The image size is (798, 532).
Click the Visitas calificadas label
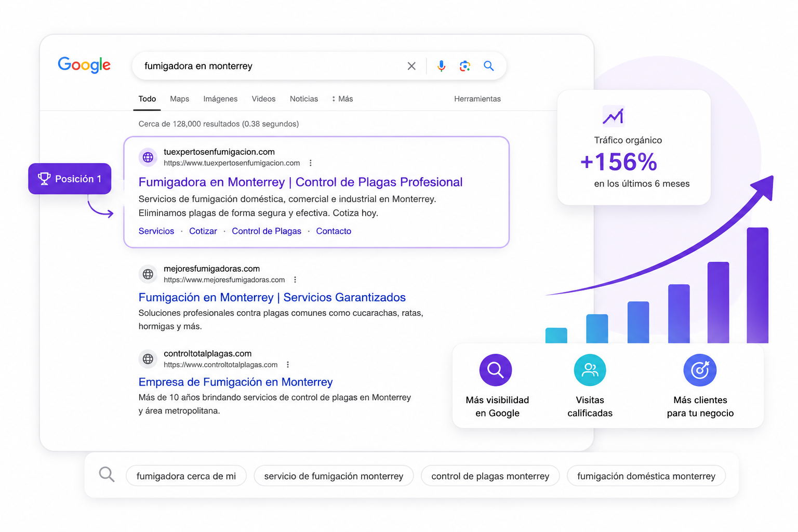click(x=590, y=406)
